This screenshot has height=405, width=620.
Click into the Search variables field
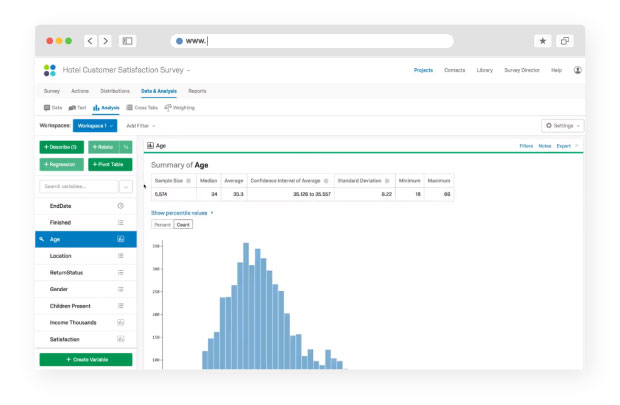pos(78,186)
